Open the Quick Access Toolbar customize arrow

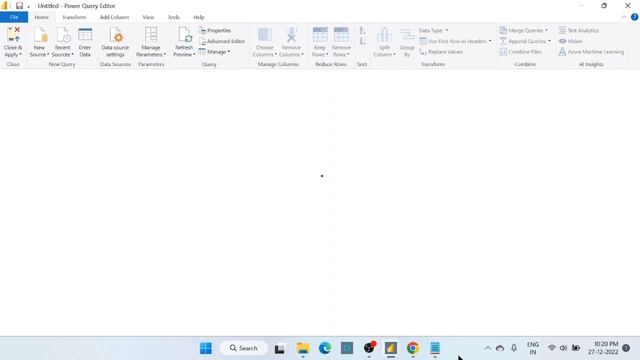29,7
